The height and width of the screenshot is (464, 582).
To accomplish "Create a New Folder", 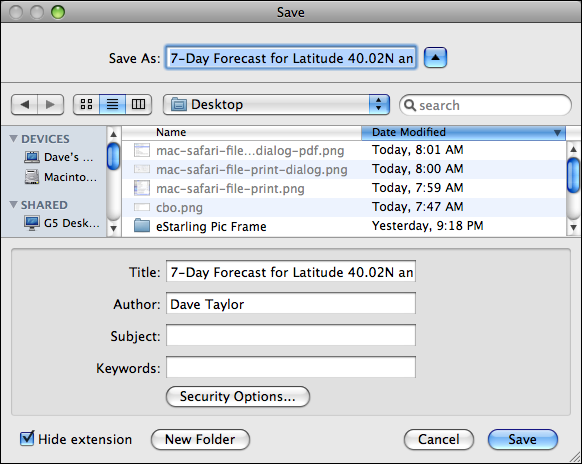I will click(x=200, y=440).
